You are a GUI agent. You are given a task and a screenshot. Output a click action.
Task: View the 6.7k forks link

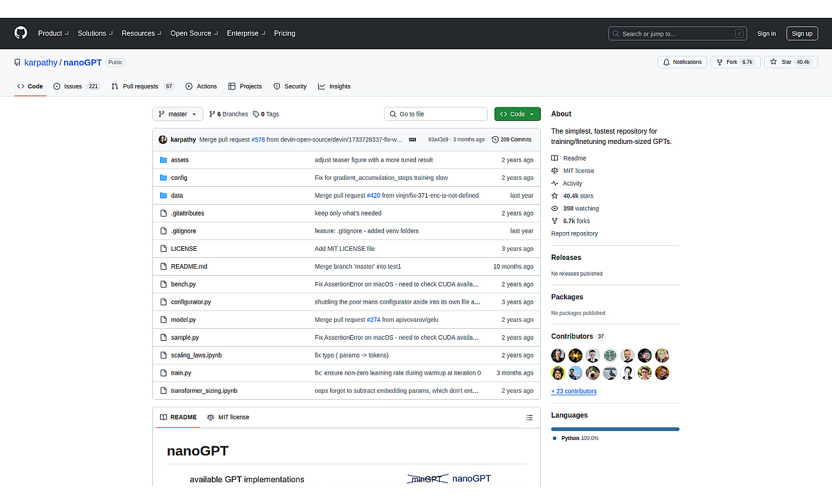click(x=571, y=221)
